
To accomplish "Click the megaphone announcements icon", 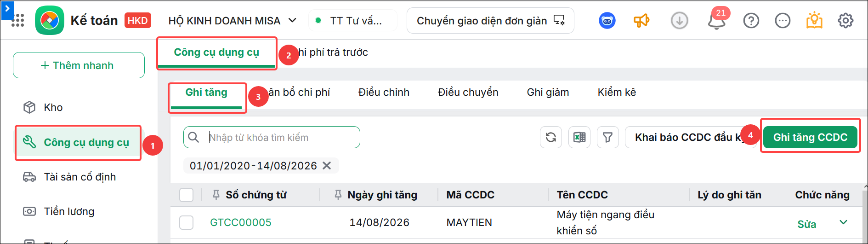I will [x=641, y=21].
